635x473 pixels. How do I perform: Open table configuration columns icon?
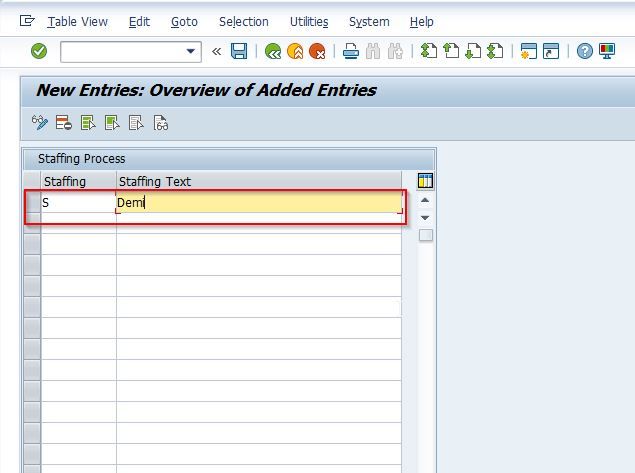pos(425,181)
